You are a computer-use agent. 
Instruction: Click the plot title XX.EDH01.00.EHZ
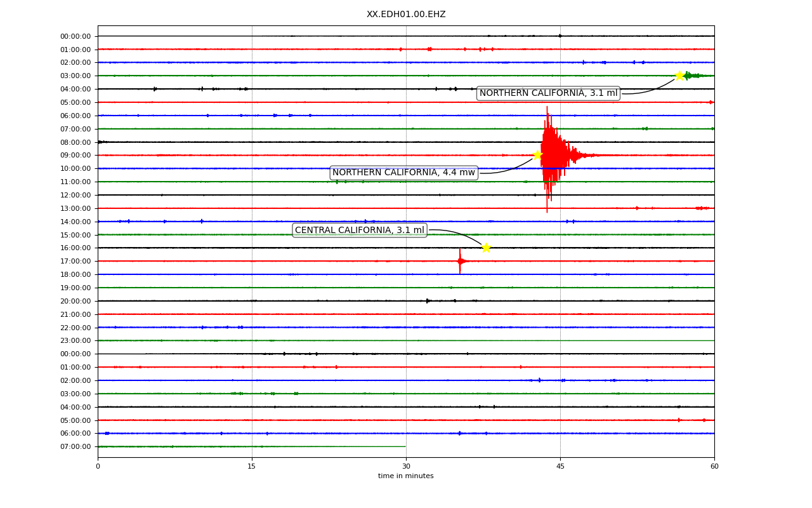point(406,14)
